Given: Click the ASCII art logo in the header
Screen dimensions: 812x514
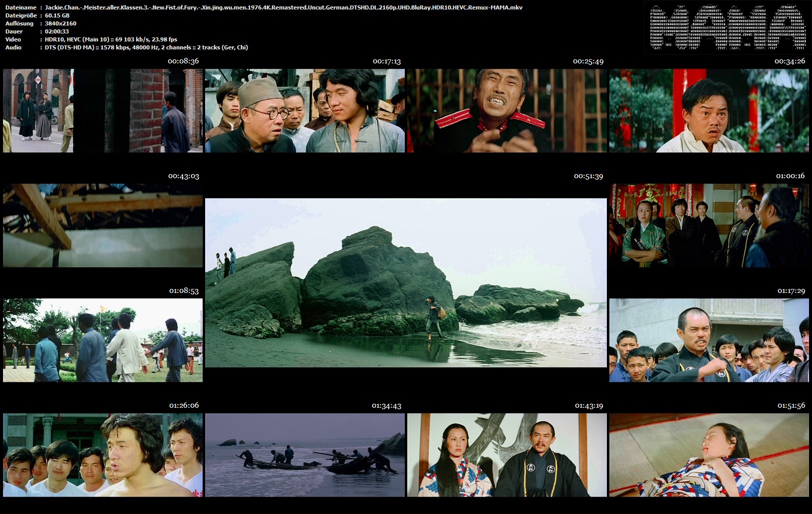Looking at the screenshot, I should [728, 27].
